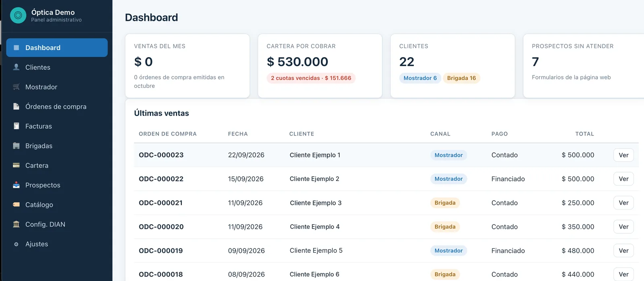The width and height of the screenshot is (644, 281).
Task: Click the Config. DIAN bank icon
Action: (17, 224)
